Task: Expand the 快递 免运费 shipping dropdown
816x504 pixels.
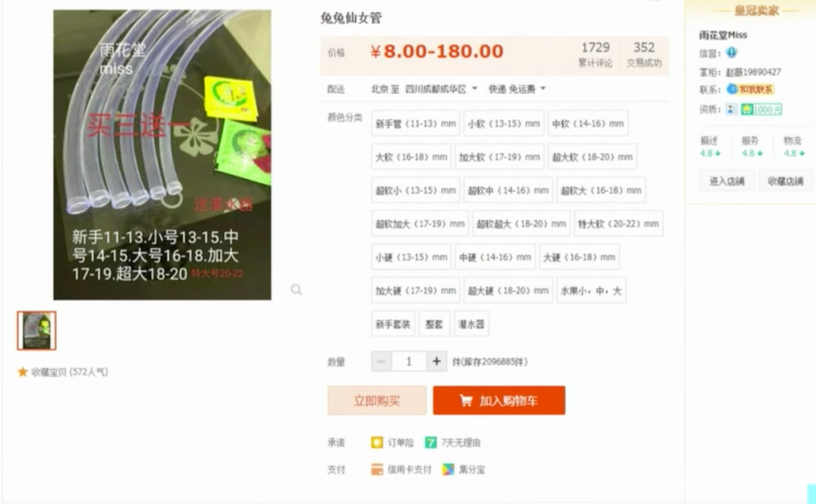Action: pos(517,89)
